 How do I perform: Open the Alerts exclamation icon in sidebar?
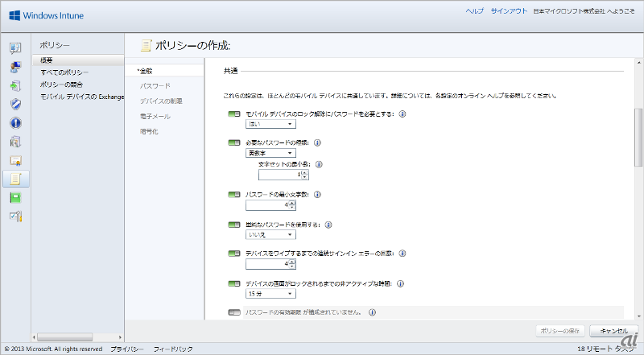pos(16,123)
